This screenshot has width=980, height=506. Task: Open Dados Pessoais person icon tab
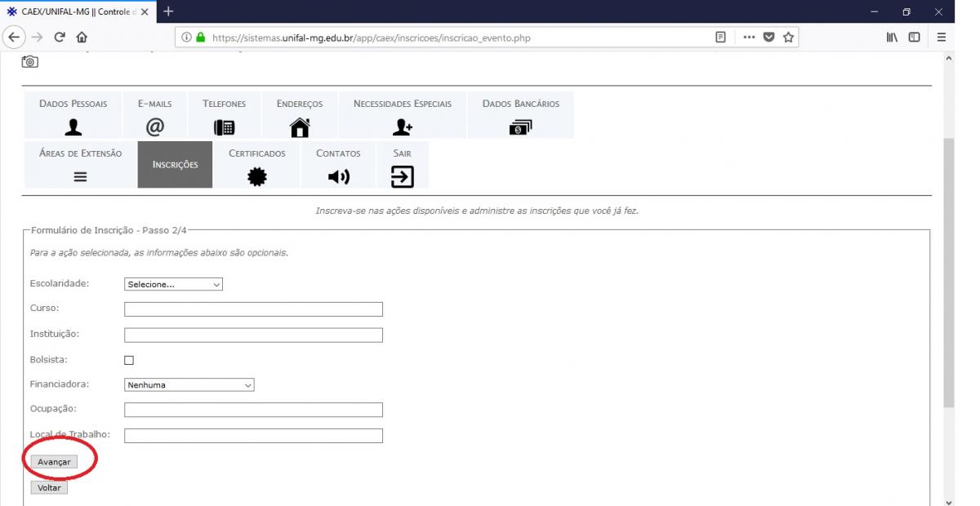[x=73, y=115]
